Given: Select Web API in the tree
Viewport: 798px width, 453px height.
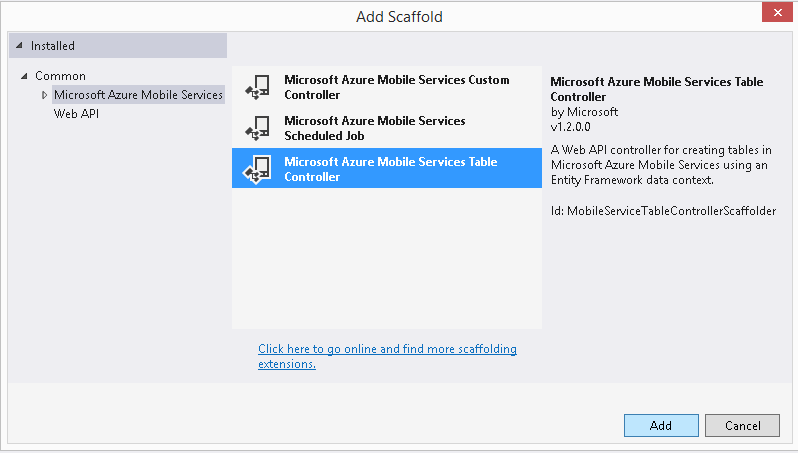Looking at the screenshot, I should pos(76,114).
